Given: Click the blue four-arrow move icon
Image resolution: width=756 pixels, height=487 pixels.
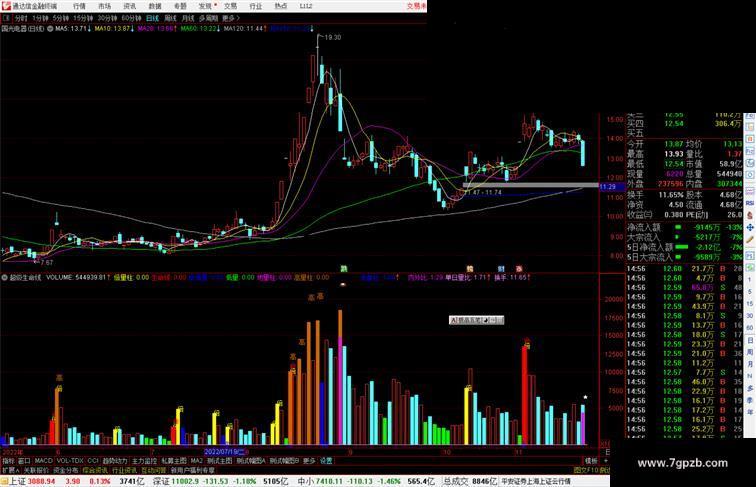Looking at the screenshot, I should pos(750,227).
